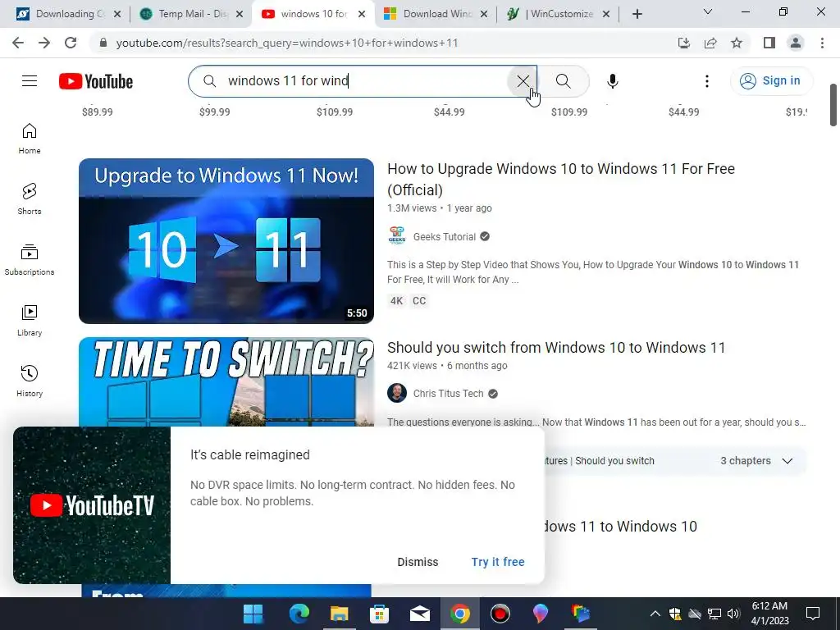
Task: Toggle the Chrome side panel
Action: [769, 43]
